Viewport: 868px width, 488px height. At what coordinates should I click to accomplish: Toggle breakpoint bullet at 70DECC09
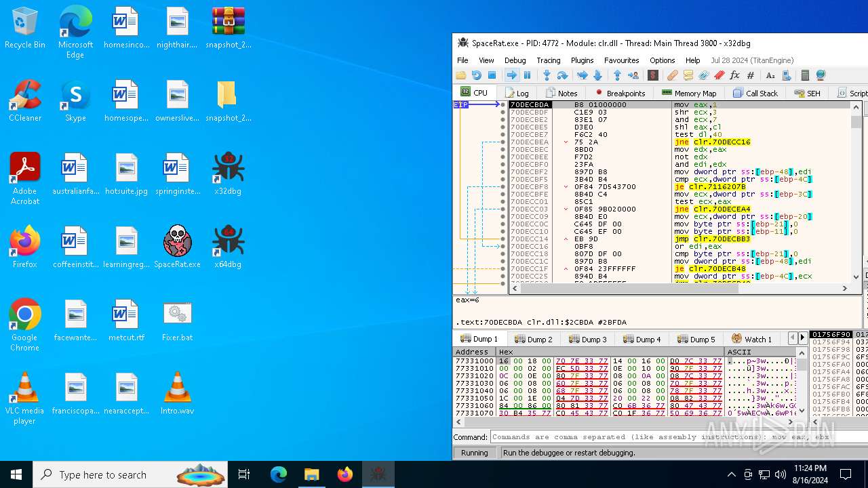coord(502,217)
